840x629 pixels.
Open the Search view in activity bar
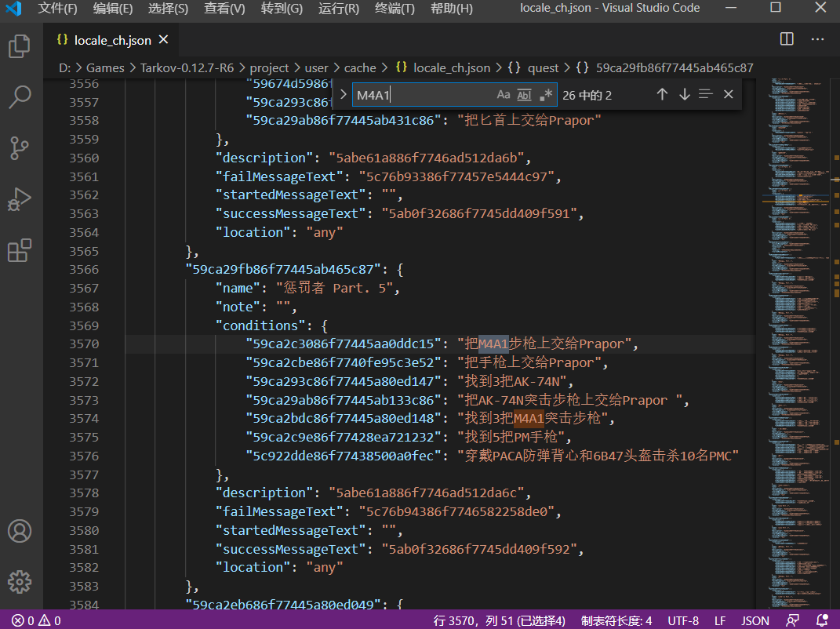pos(20,97)
